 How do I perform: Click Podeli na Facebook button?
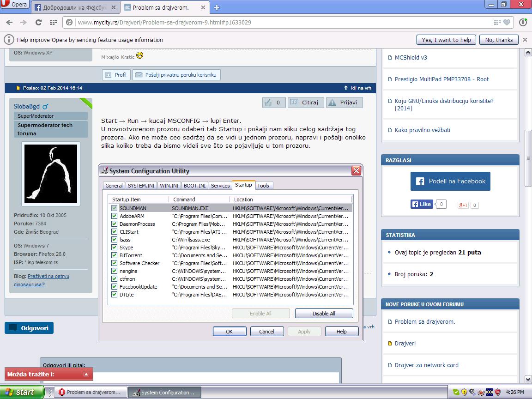pyautogui.click(x=450, y=181)
